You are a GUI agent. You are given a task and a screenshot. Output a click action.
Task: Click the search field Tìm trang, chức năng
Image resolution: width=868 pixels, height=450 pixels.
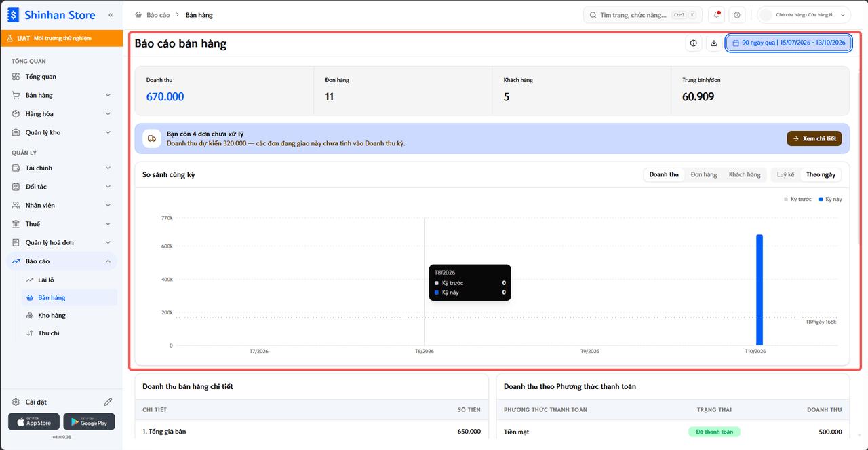tap(643, 15)
